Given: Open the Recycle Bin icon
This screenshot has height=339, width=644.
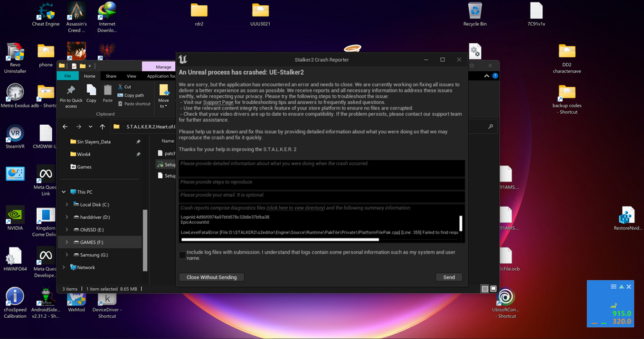Looking at the screenshot, I should pos(475,15).
